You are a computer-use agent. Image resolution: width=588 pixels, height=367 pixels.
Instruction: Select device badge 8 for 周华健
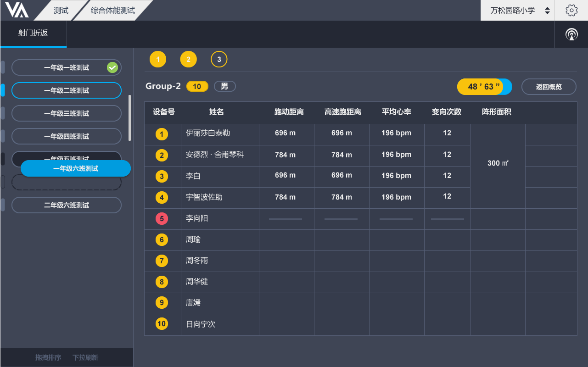pyautogui.click(x=162, y=282)
